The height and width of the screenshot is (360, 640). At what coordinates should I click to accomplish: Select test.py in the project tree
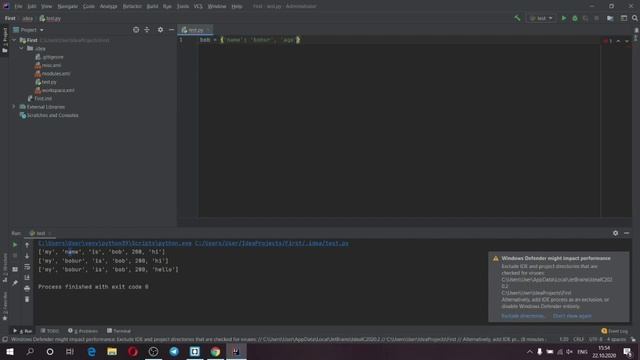click(46, 82)
